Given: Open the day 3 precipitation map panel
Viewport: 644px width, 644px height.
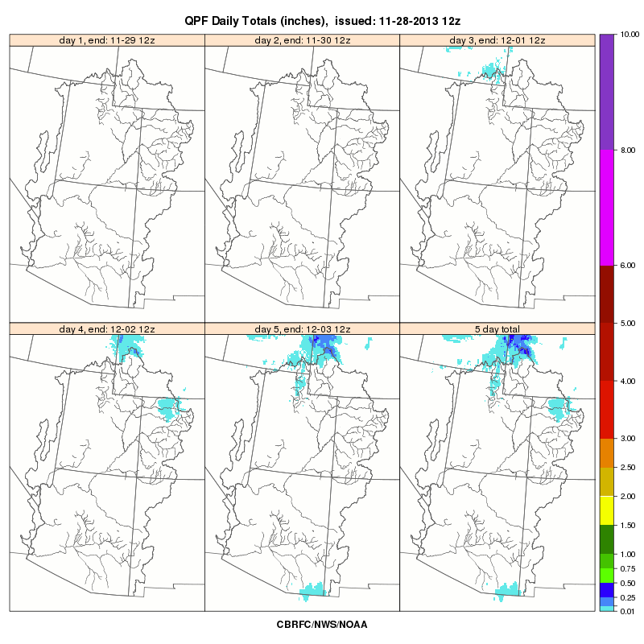Looking at the screenshot, I should tap(497, 184).
